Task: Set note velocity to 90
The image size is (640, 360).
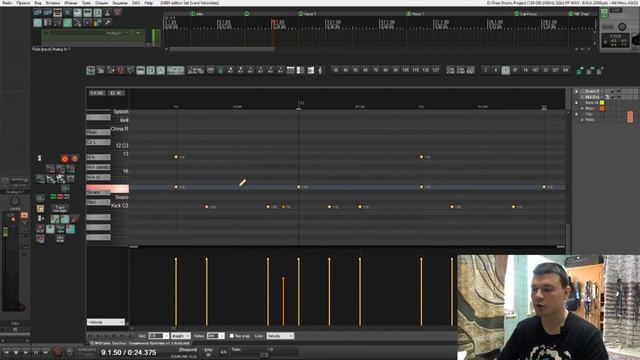Action: tap(396, 70)
